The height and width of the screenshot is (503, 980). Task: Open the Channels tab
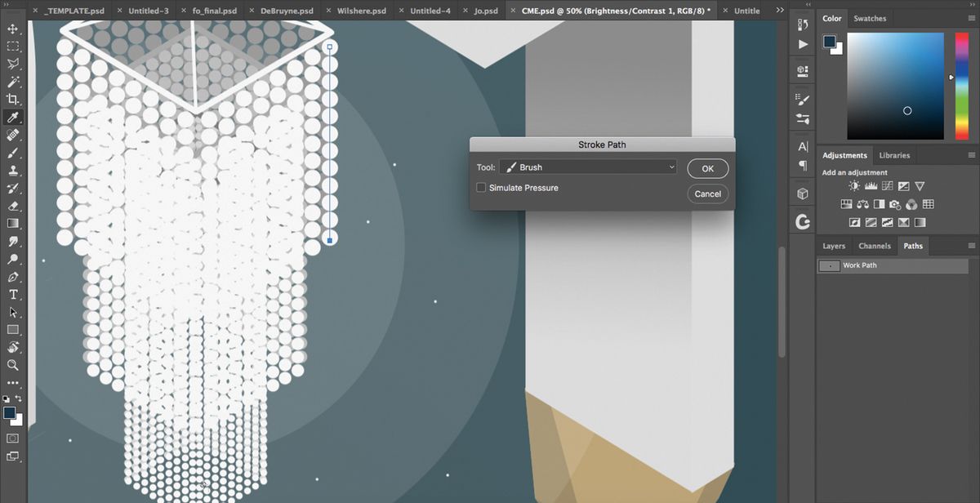[x=875, y=246]
